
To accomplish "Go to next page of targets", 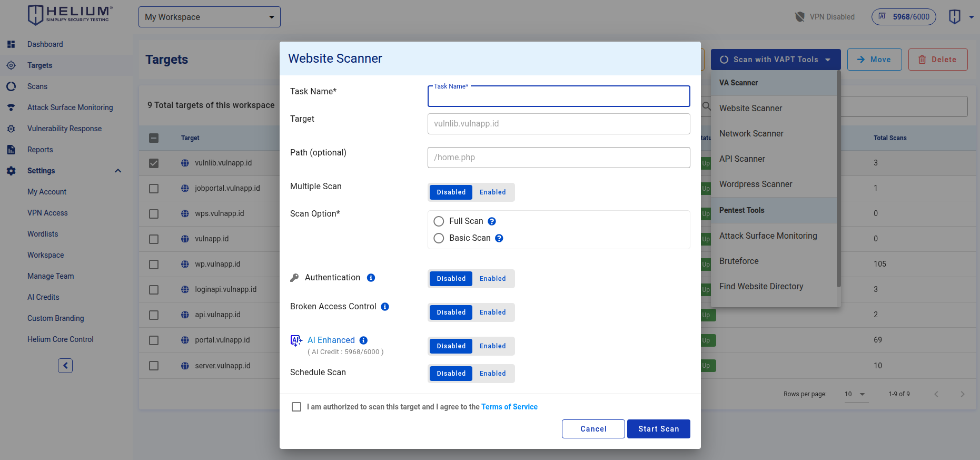I will click(x=962, y=394).
